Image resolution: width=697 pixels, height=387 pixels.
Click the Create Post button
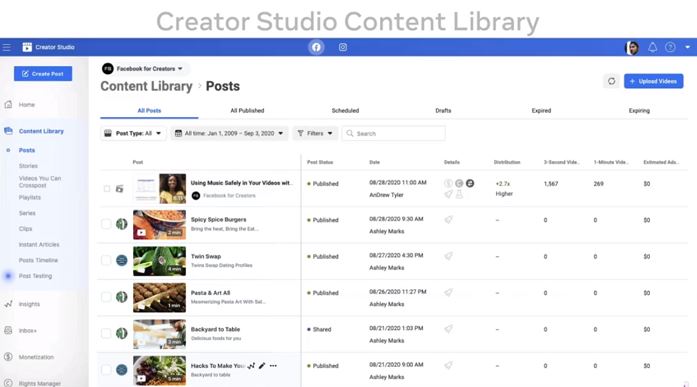(43, 74)
